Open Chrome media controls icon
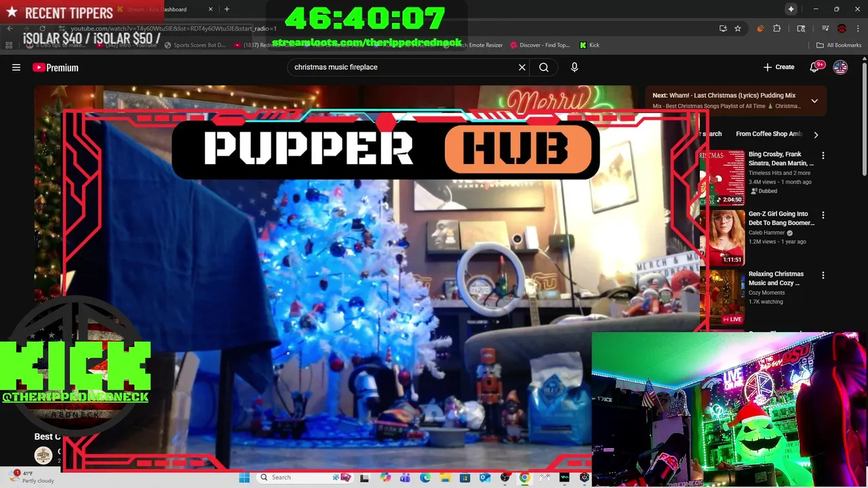 825,28
